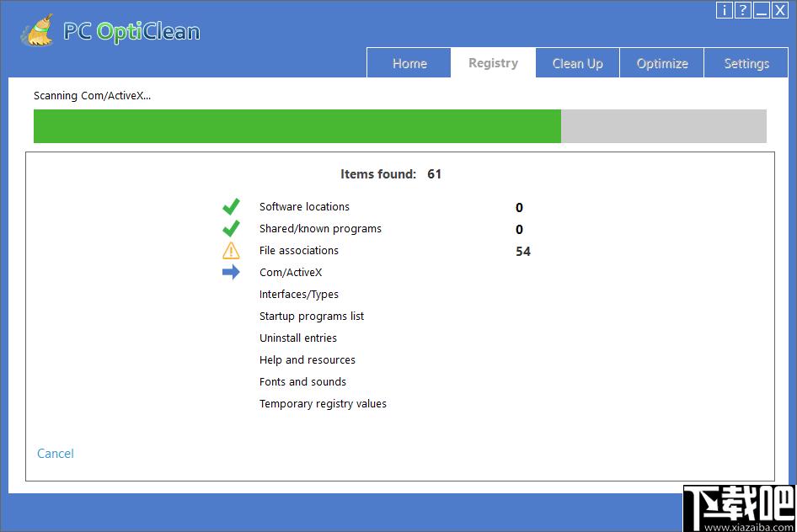
Task: Select the Registry tab
Action: 493,63
